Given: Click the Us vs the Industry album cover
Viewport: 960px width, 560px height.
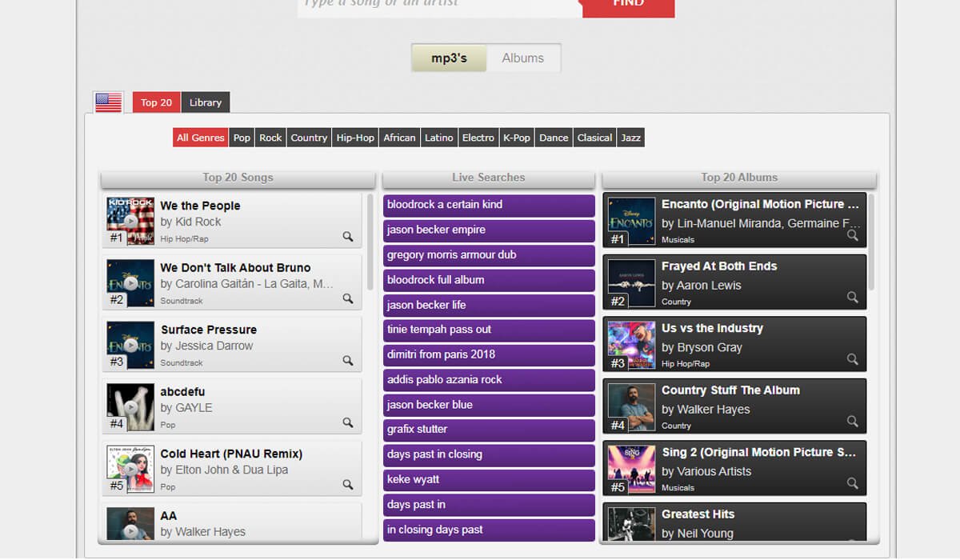Looking at the screenshot, I should pyautogui.click(x=631, y=344).
